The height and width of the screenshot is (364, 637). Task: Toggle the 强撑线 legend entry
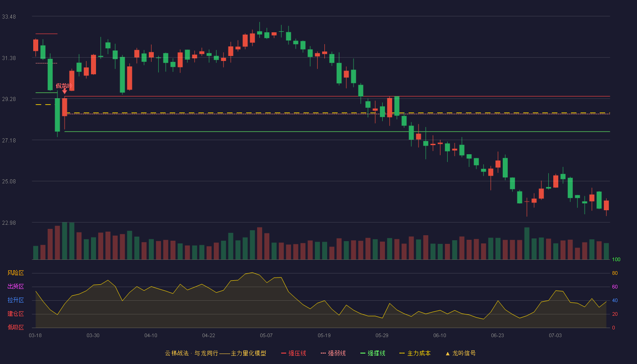point(373,353)
